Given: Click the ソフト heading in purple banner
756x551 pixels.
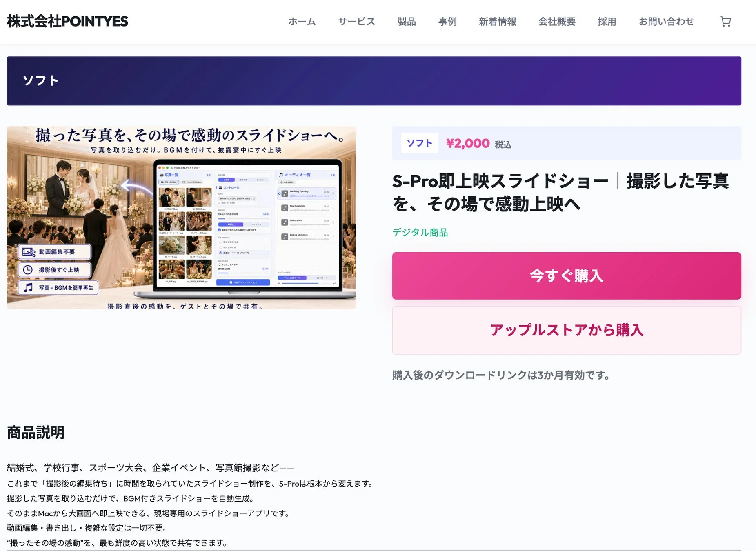Looking at the screenshot, I should point(41,80).
